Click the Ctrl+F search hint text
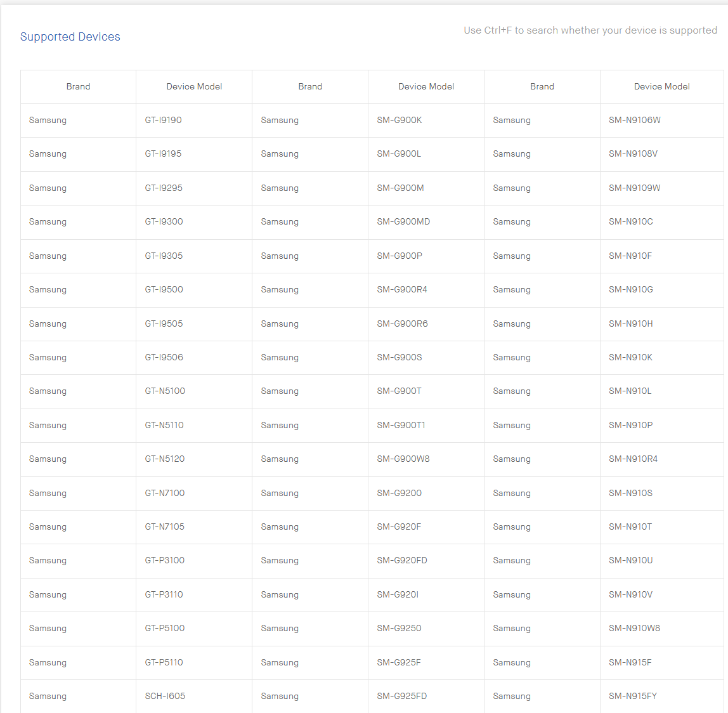Screen dimensions: 728x713 [590, 30]
